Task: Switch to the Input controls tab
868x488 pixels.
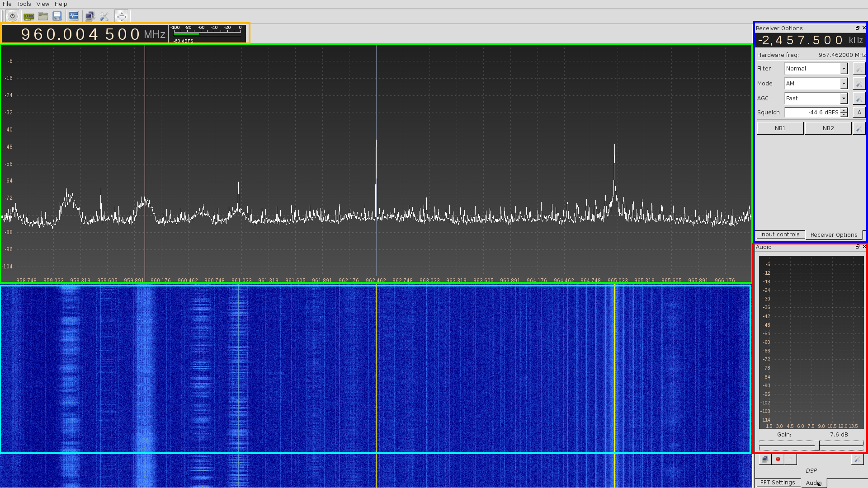Action: click(x=779, y=235)
